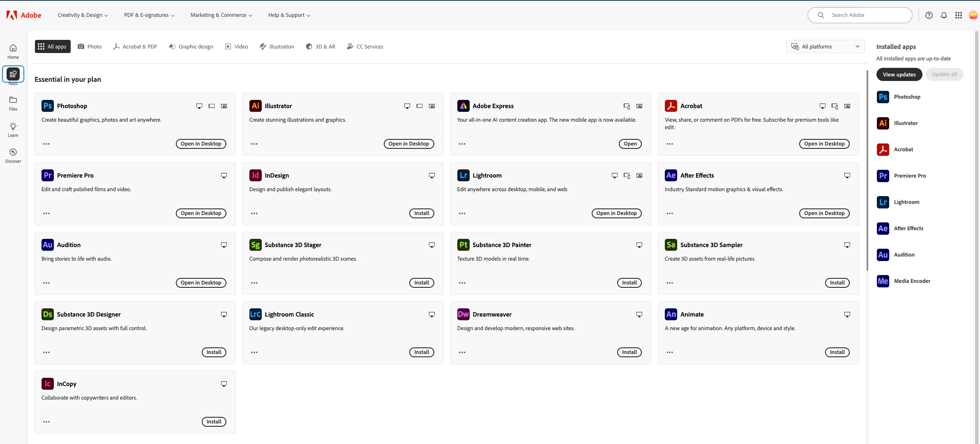The width and height of the screenshot is (980, 444).
Task: Select the 3D & AR category tab
Action: (x=321, y=46)
